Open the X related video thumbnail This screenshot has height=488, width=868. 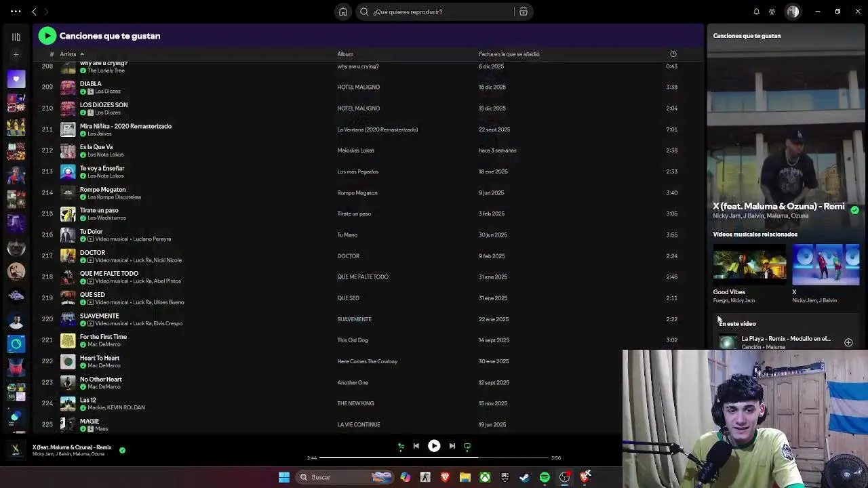pos(827,265)
